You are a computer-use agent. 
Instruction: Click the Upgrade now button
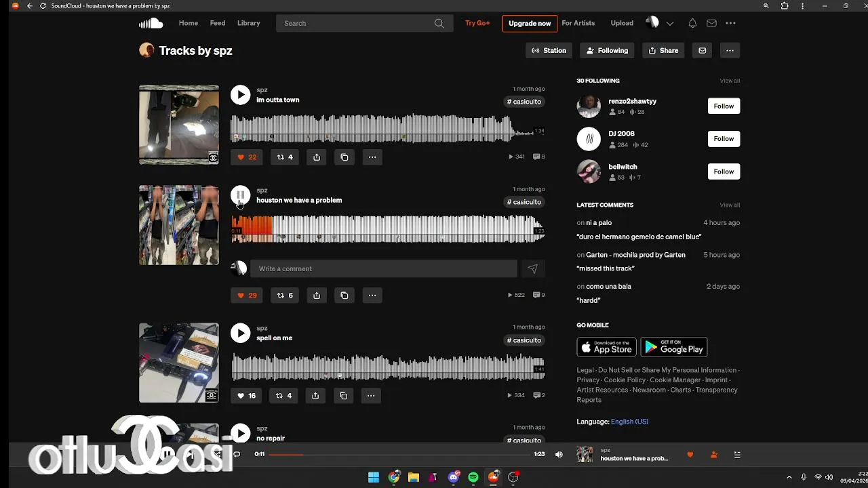tap(530, 23)
